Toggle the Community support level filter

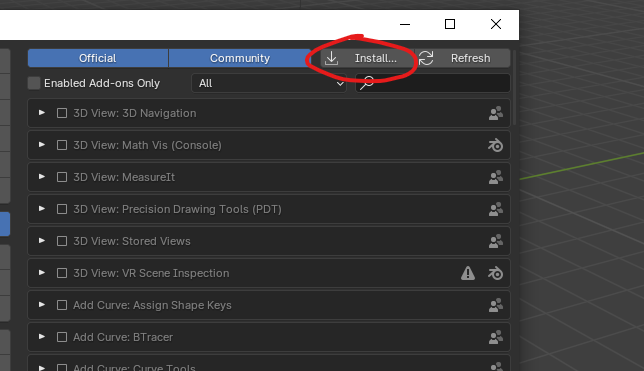(x=240, y=58)
